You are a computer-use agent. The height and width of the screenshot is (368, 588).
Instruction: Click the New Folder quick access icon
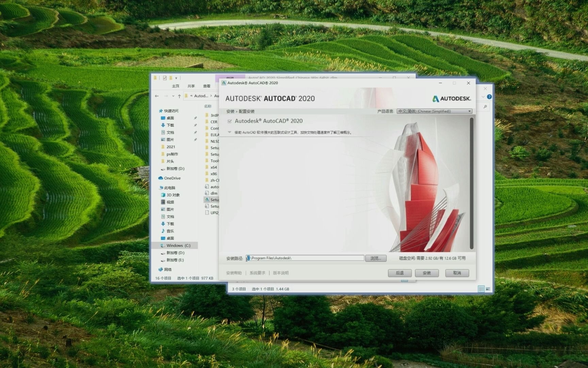pos(170,78)
